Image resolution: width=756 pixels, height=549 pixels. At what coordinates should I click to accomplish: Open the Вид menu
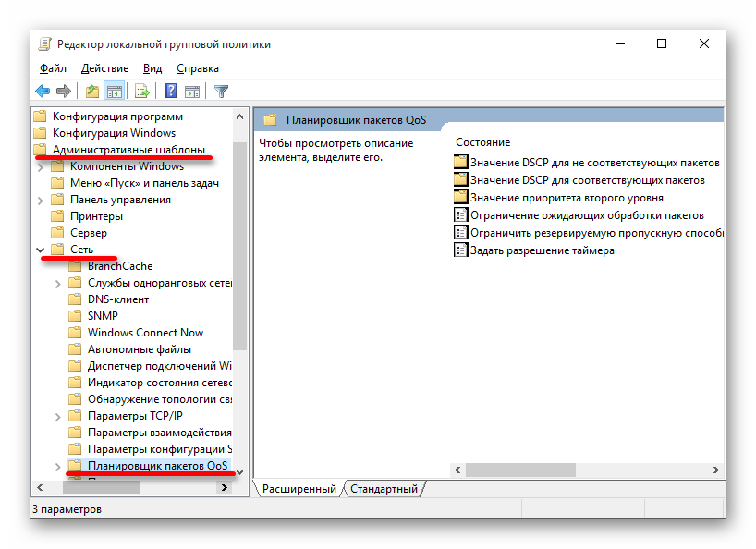tap(152, 68)
